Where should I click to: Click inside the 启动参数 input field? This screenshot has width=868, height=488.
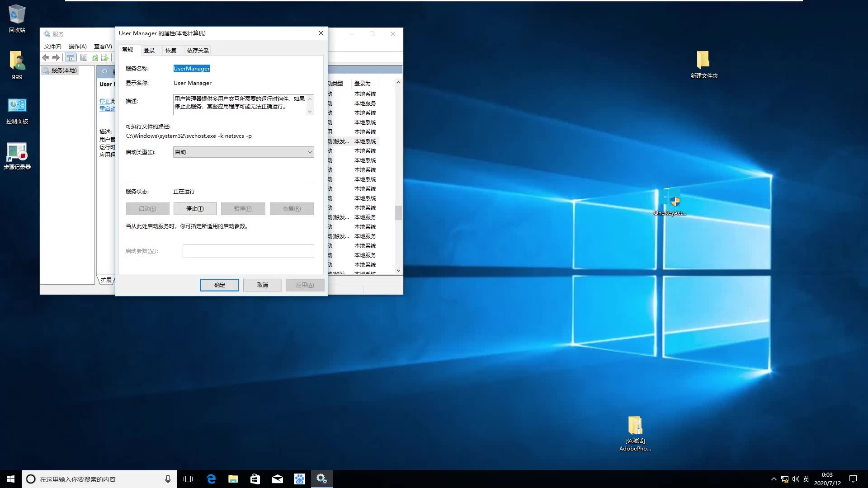[248, 251]
